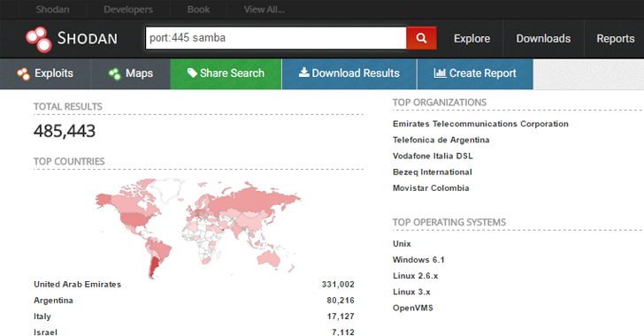Click the Download Results arrow icon
The image size is (644, 336).
[304, 73]
